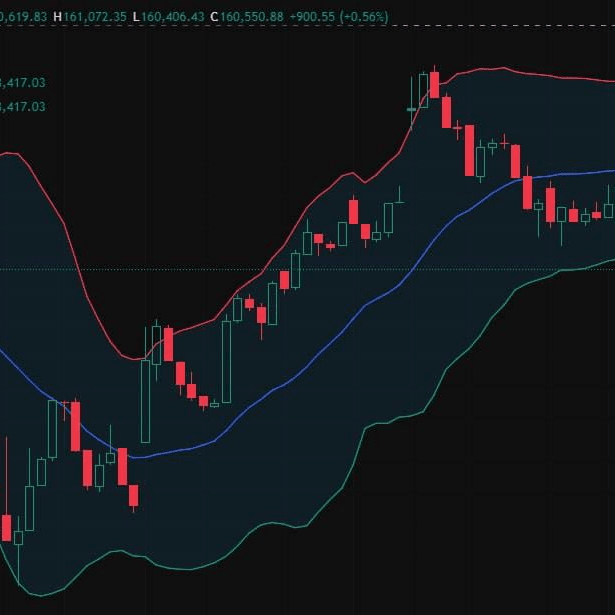Click the price change +900.55 (+0.56%)
This screenshot has width=615, height=615.
(339, 17)
